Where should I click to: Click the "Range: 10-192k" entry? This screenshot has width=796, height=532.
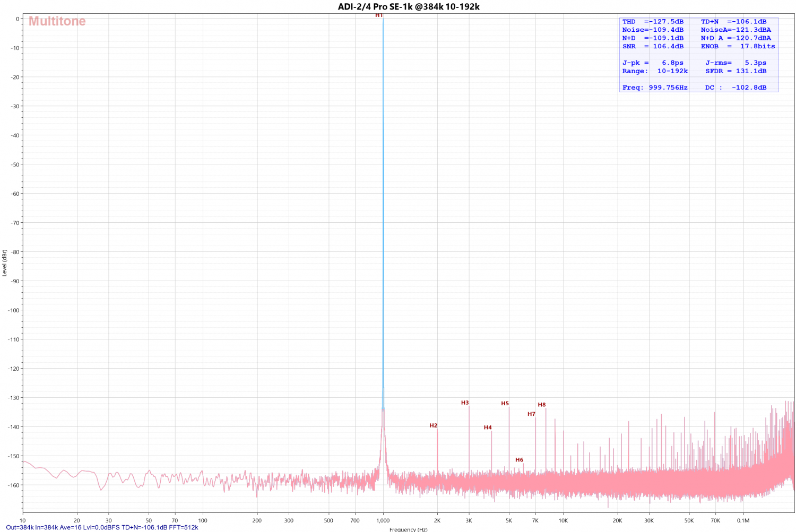point(655,71)
